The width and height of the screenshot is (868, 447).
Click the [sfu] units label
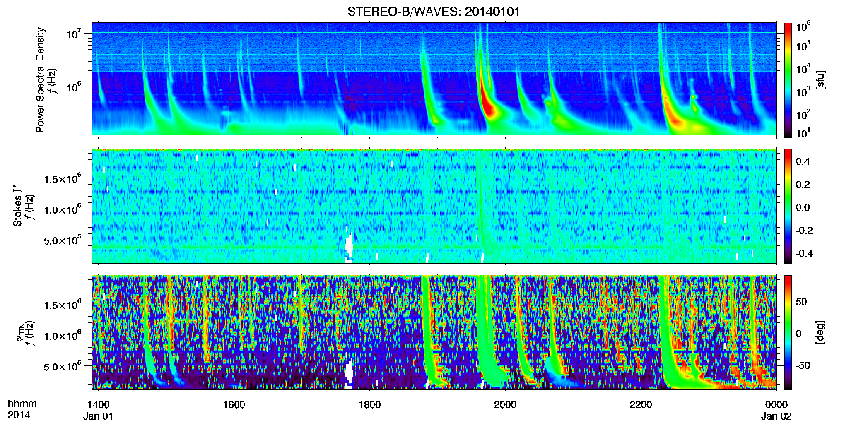[x=821, y=80]
